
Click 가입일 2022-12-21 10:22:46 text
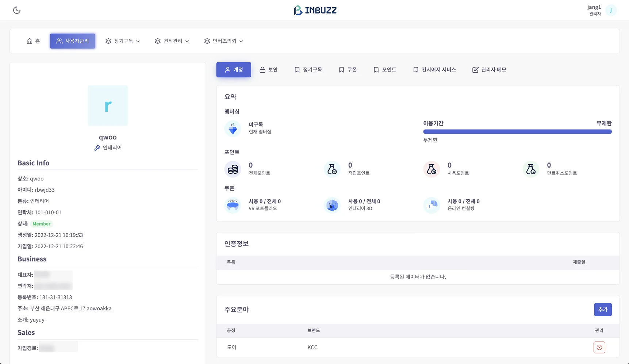tap(50, 246)
